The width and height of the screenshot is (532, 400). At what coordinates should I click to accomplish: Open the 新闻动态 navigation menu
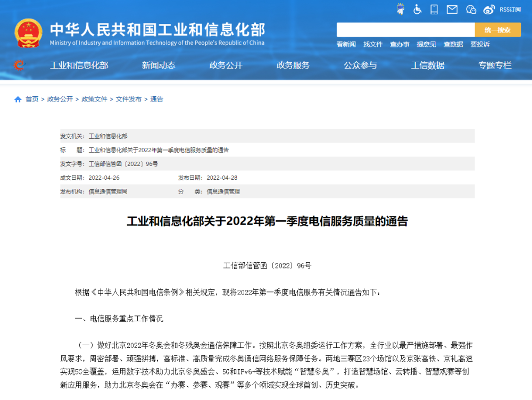point(159,65)
